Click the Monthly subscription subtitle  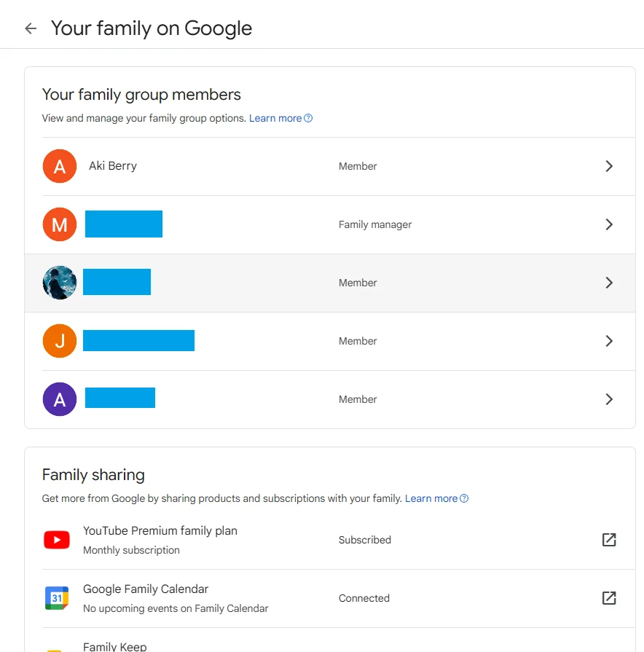point(131,550)
